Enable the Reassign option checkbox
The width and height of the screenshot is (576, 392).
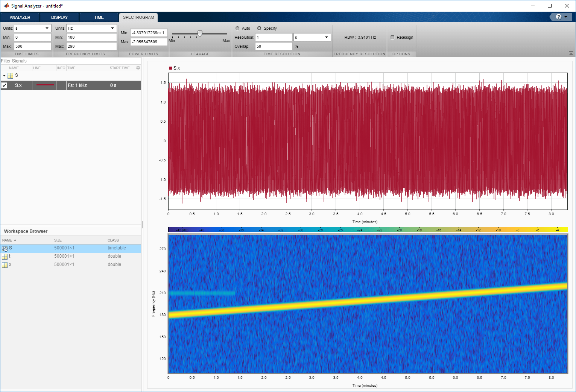coord(392,37)
